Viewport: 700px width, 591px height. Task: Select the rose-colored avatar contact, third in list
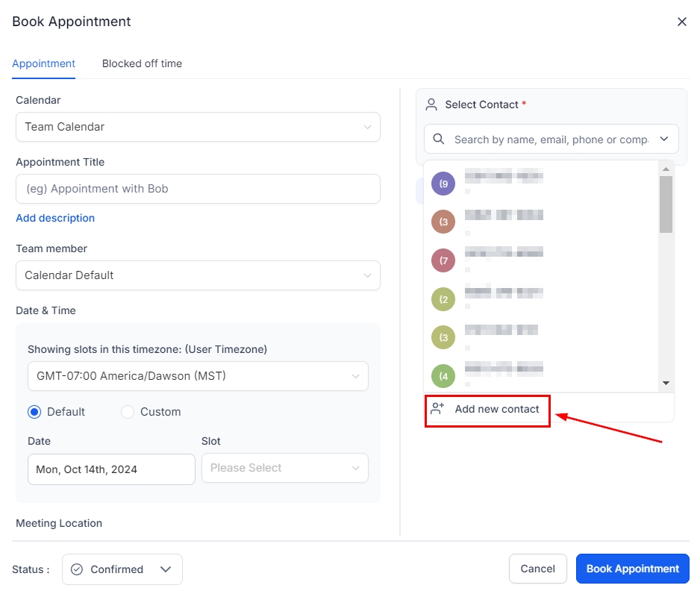[443, 260]
